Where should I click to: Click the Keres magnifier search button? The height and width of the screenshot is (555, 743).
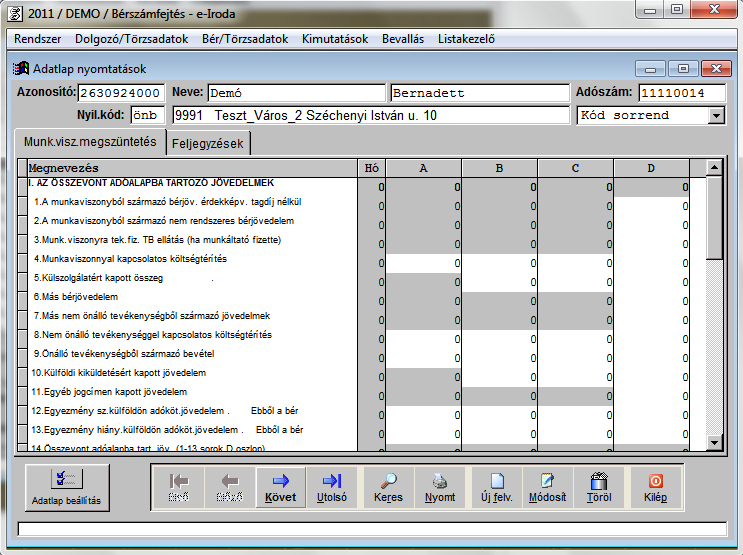(x=388, y=487)
